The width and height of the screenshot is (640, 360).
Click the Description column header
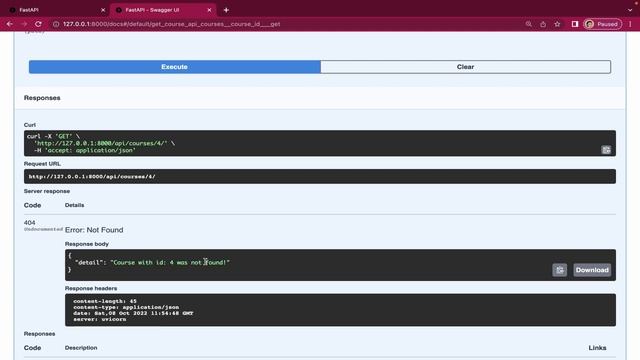[x=81, y=348]
